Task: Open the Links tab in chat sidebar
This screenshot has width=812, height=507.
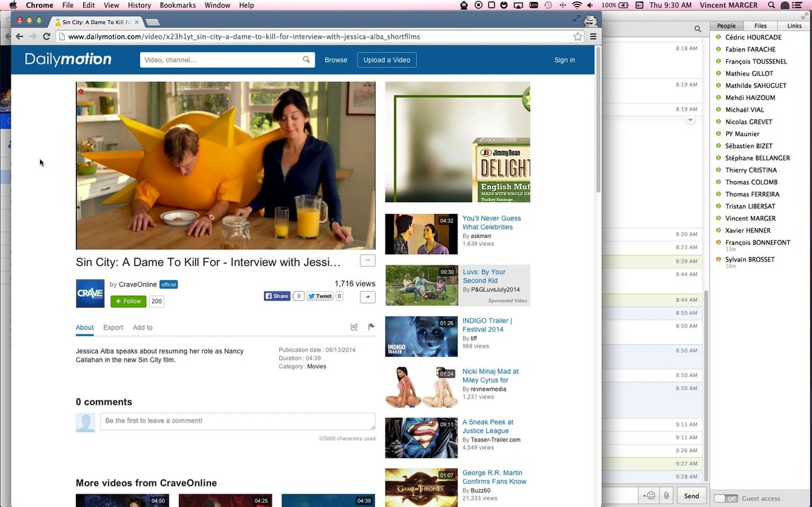Action: tap(794, 26)
